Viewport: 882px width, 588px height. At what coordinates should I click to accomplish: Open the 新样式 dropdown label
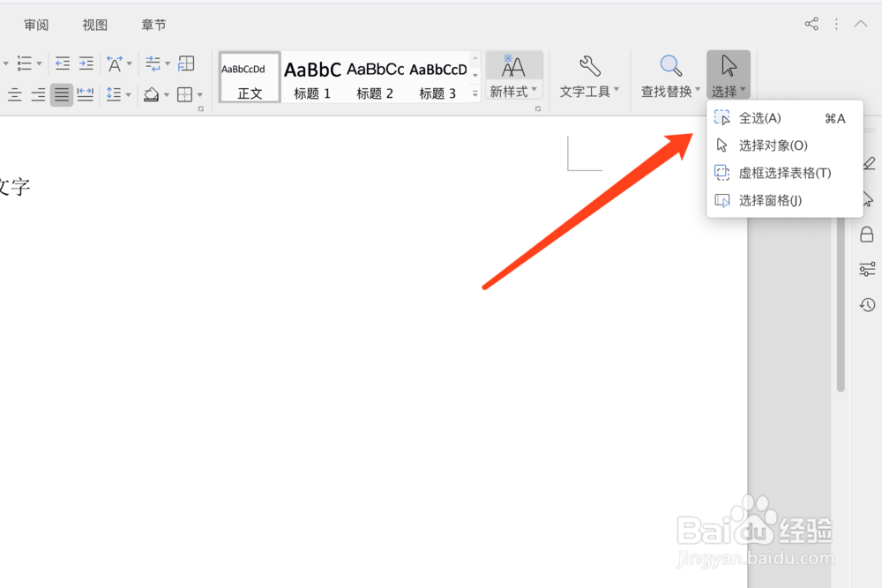coord(513,91)
